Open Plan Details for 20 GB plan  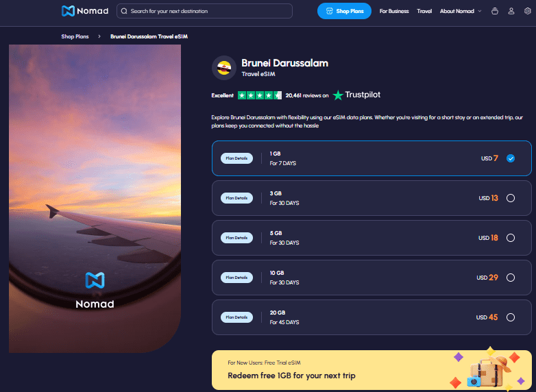click(236, 317)
